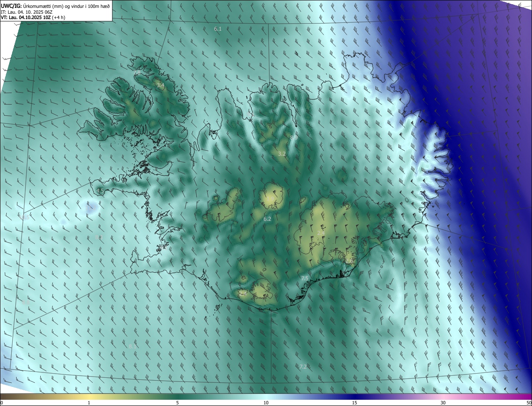Viewport: 532px width, 406px height.
Task: Click the 6.1 value label on the map
Action: tap(218, 29)
